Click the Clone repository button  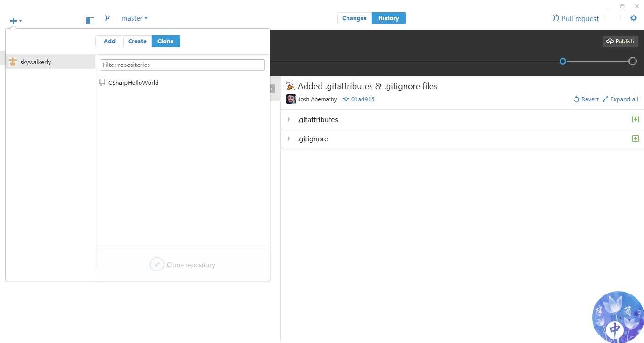pos(182,265)
